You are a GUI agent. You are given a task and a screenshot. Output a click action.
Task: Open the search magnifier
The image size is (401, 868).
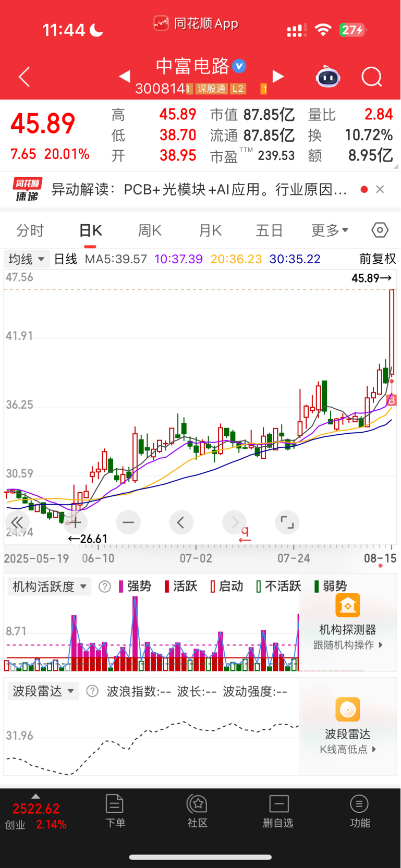(x=372, y=77)
